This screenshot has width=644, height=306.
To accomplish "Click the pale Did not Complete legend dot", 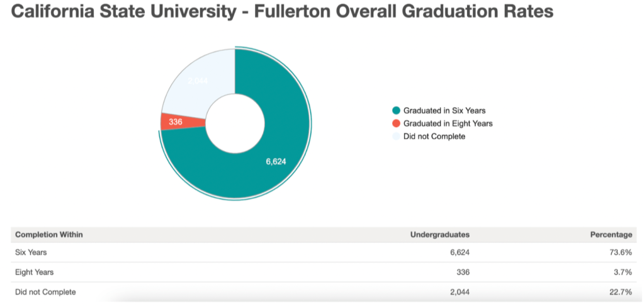I will pos(395,136).
